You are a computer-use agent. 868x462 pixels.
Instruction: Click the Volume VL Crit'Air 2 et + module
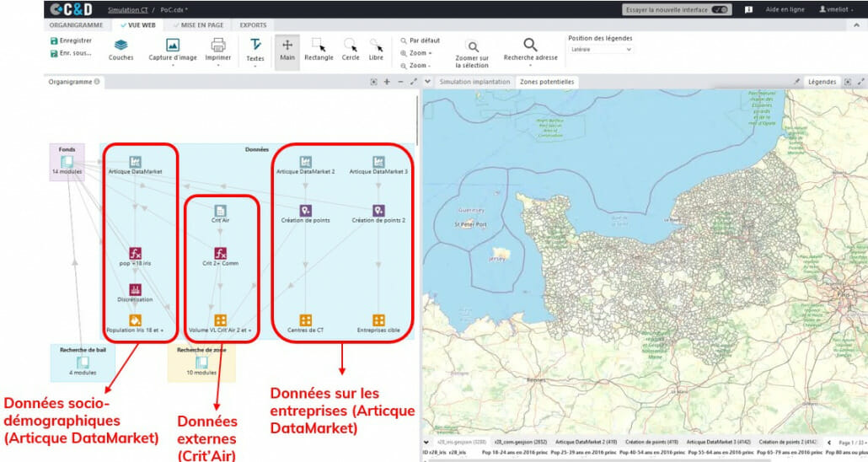tap(220, 324)
